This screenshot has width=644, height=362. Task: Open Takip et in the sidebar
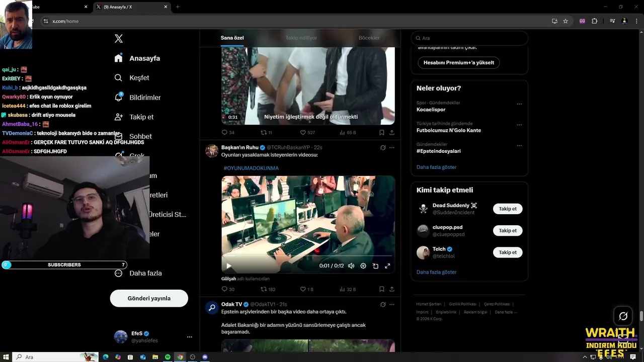click(134, 117)
